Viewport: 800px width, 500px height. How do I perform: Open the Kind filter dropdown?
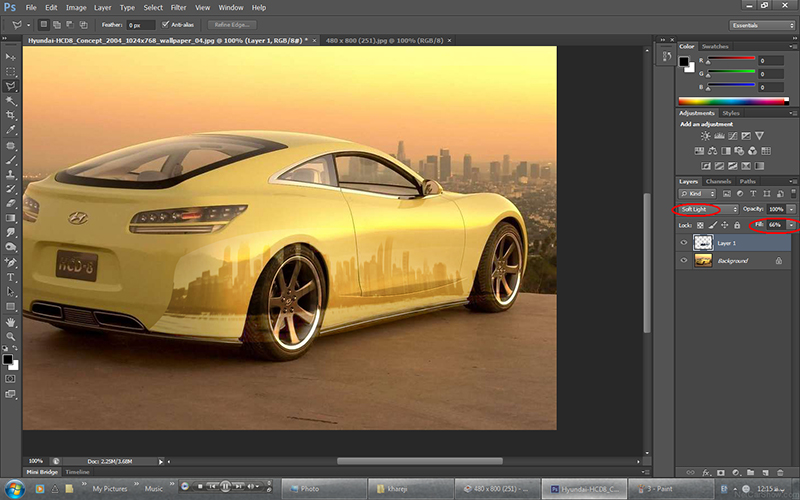pyautogui.click(x=697, y=194)
